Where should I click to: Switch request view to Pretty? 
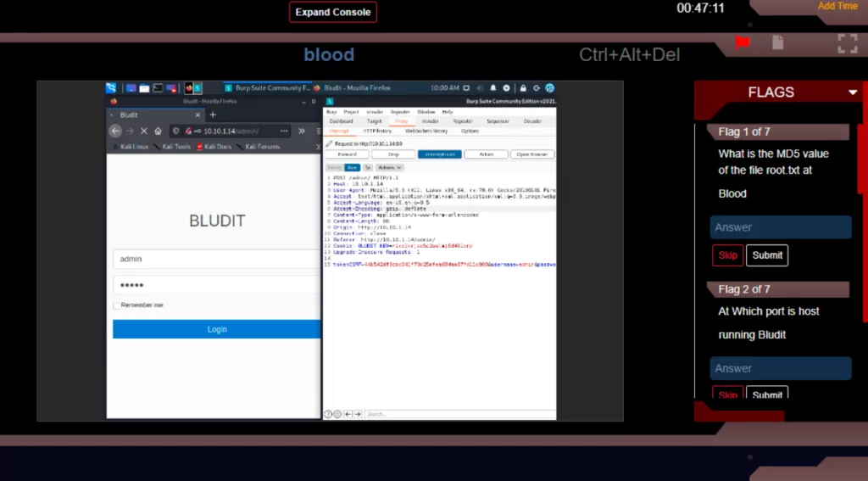point(334,167)
